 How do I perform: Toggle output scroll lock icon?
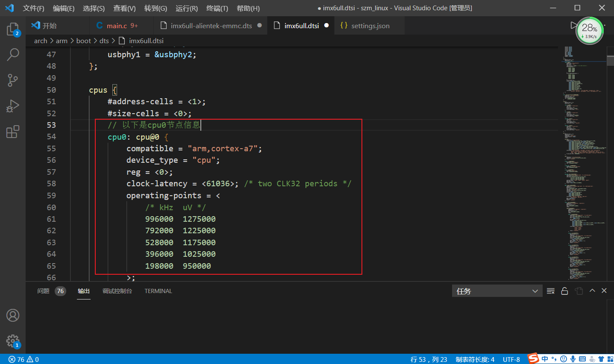(x=564, y=291)
